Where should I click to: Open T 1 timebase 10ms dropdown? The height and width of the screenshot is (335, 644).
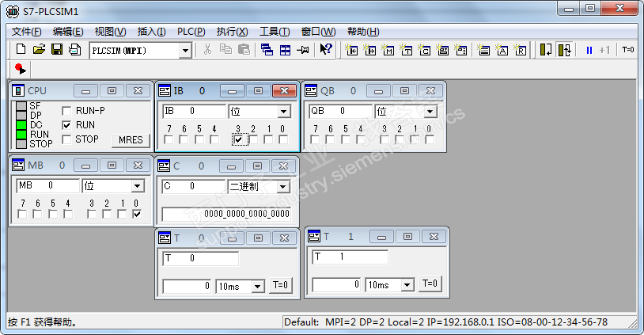click(407, 285)
